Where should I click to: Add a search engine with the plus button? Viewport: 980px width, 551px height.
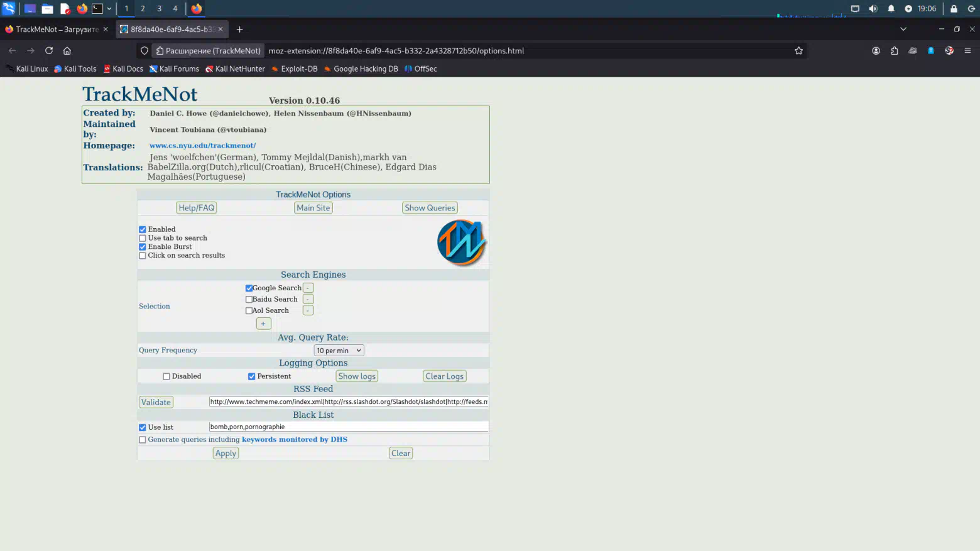click(263, 324)
